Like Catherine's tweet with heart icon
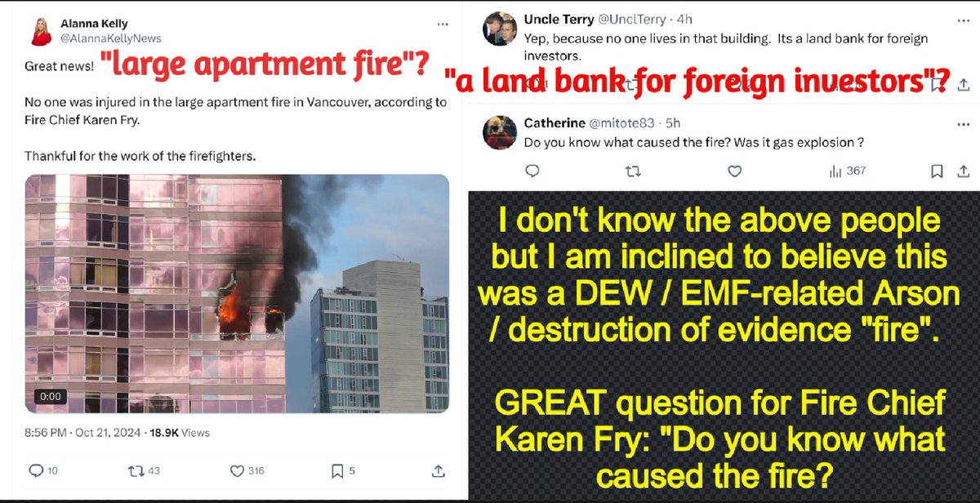The height and width of the screenshot is (503, 980). [x=734, y=171]
